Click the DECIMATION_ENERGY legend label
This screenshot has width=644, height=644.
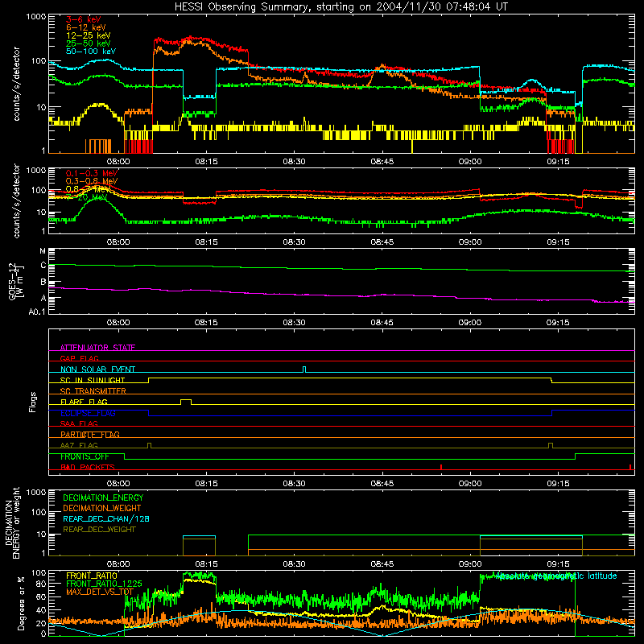(x=103, y=497)
